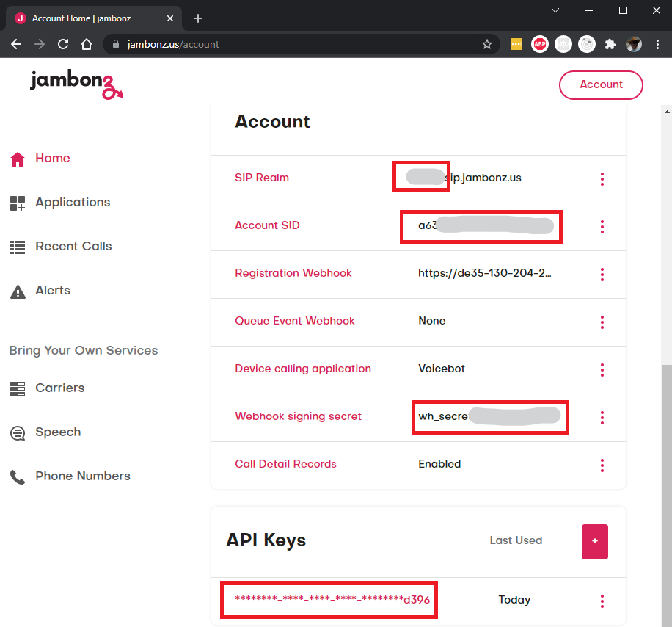Click the Account button at top right
672x627 pixels.
601,84
